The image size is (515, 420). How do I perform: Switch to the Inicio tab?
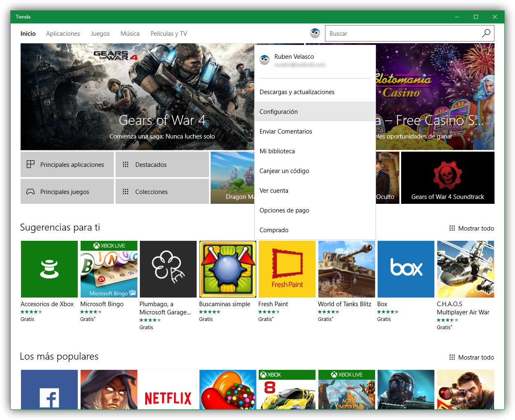coord(28,34)
